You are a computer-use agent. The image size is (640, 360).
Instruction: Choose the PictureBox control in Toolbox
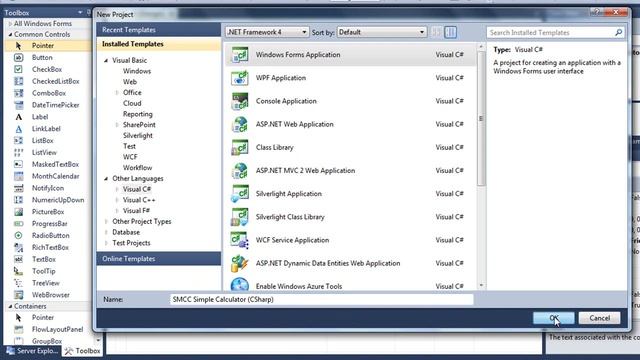(x=48, y=212)
